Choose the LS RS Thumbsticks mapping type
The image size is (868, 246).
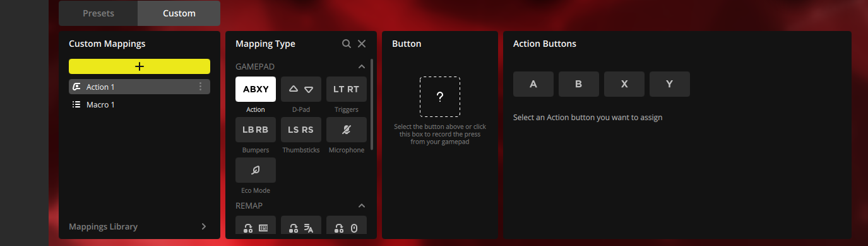click(301, 130)
